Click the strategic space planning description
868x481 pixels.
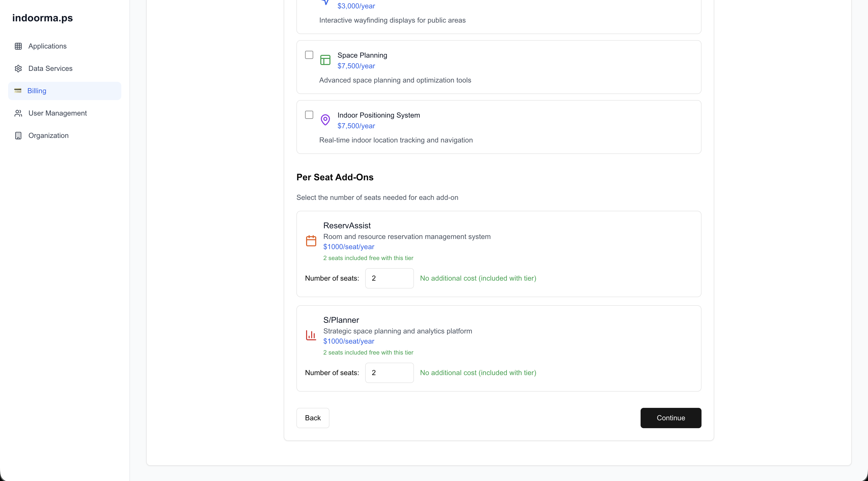tap(398, 331)
